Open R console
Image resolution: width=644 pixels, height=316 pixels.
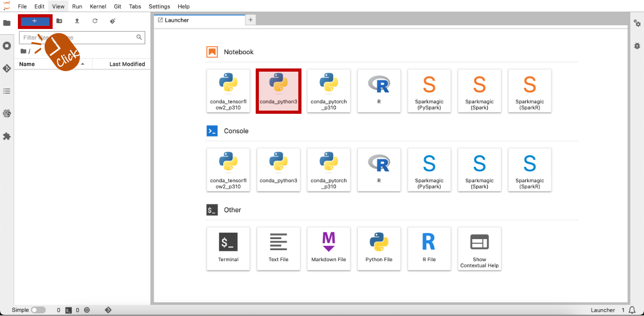tap(379, 170)
